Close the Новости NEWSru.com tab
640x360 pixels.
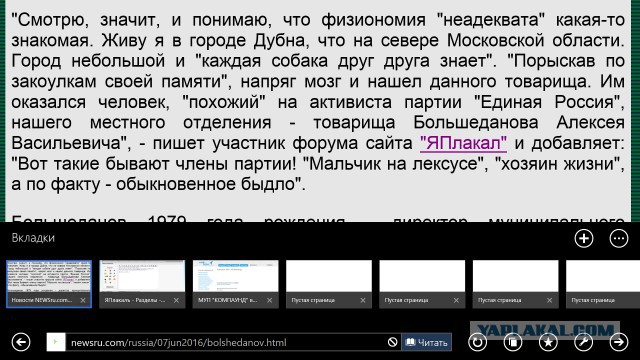point(83,300)
